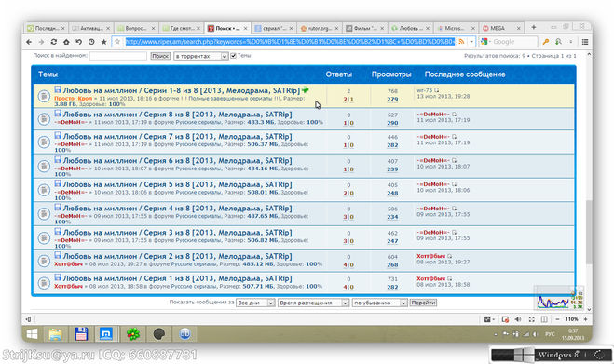Switch to the MEGA tab
Viewport: 614px width, 364px height.
[501, 28]
